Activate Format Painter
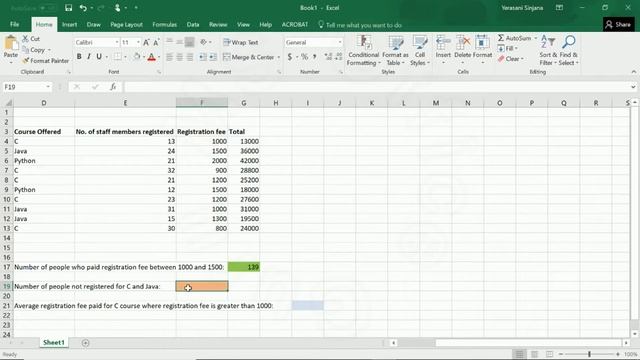Image resolution: width=640 pixels, height=360 pixels. [x=45, y=60]
